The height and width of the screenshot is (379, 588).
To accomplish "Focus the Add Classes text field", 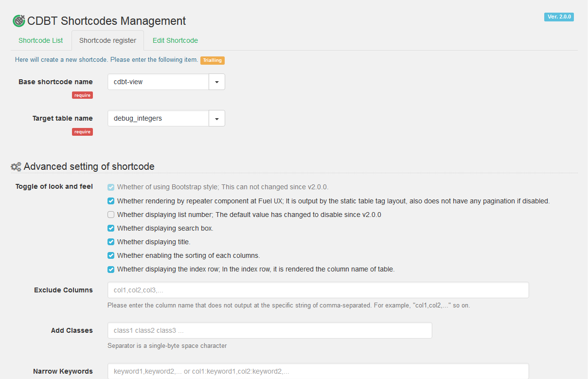I will (x=269, y=330).
